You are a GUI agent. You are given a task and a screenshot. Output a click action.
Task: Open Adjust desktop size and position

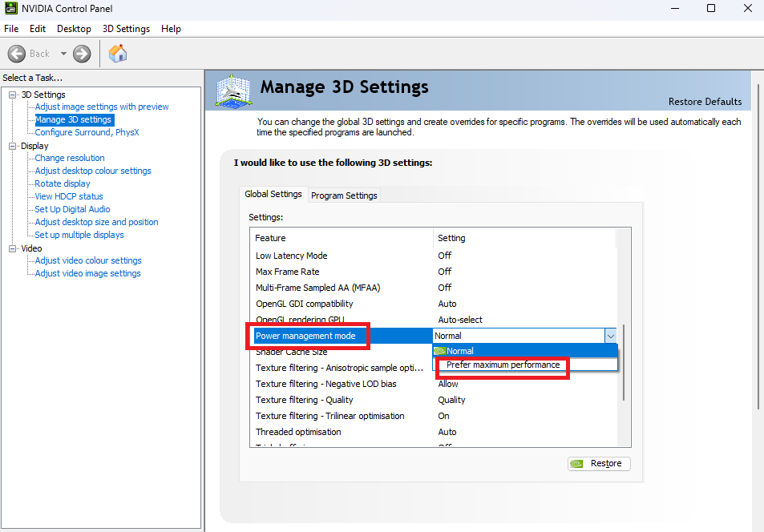click(96, 222)
